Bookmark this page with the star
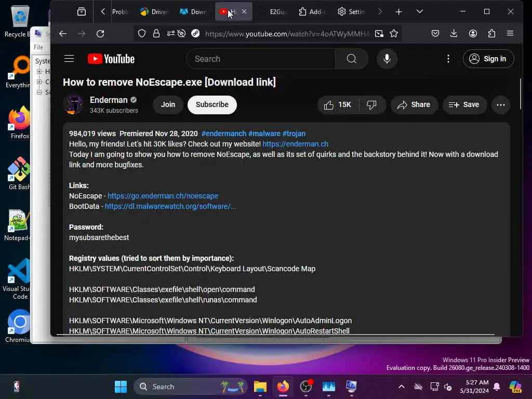The width and height of the screenshot is (532, 399). (x=394, y=33)
